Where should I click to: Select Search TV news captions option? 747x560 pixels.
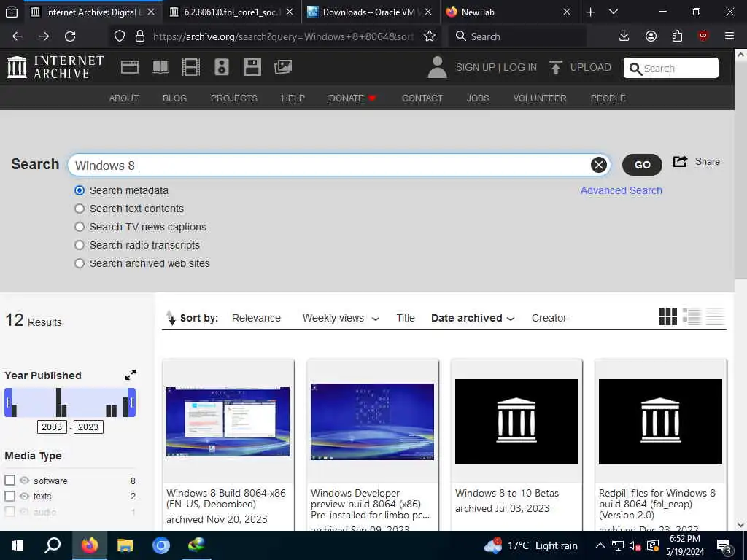80,227
